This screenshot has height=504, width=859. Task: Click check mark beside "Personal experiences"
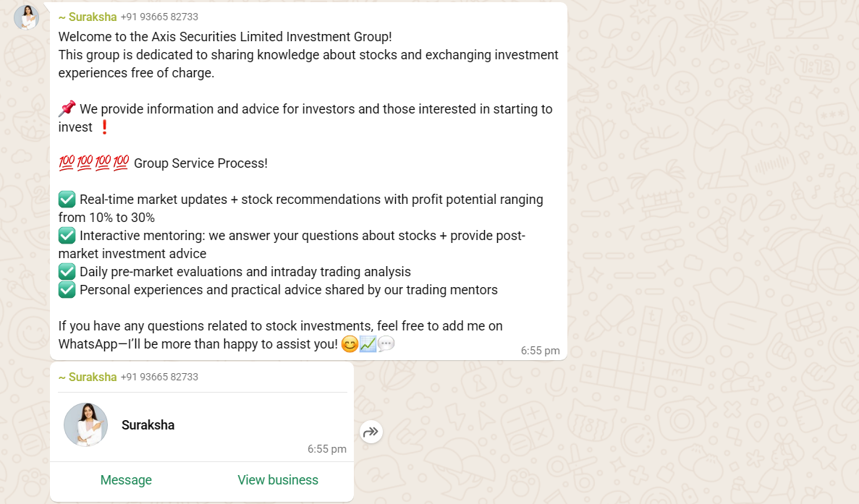(x=67, y=290)
